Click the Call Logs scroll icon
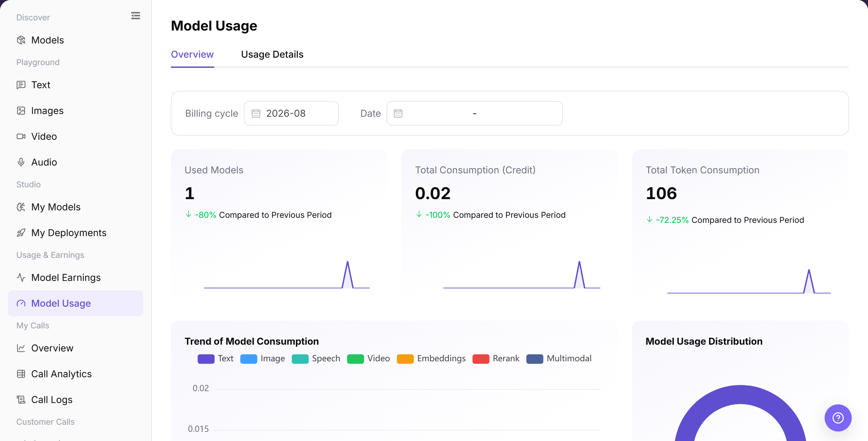The image size is (868, 441). click(21, 400)
